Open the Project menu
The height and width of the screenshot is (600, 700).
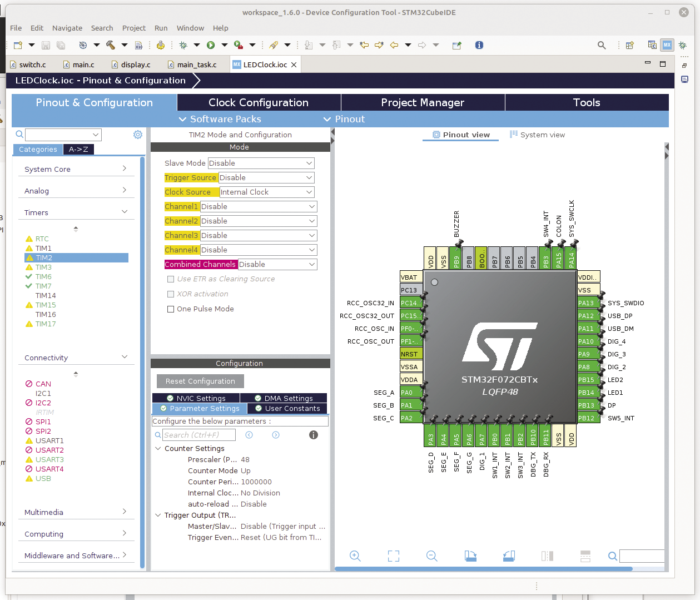(134, 28)
